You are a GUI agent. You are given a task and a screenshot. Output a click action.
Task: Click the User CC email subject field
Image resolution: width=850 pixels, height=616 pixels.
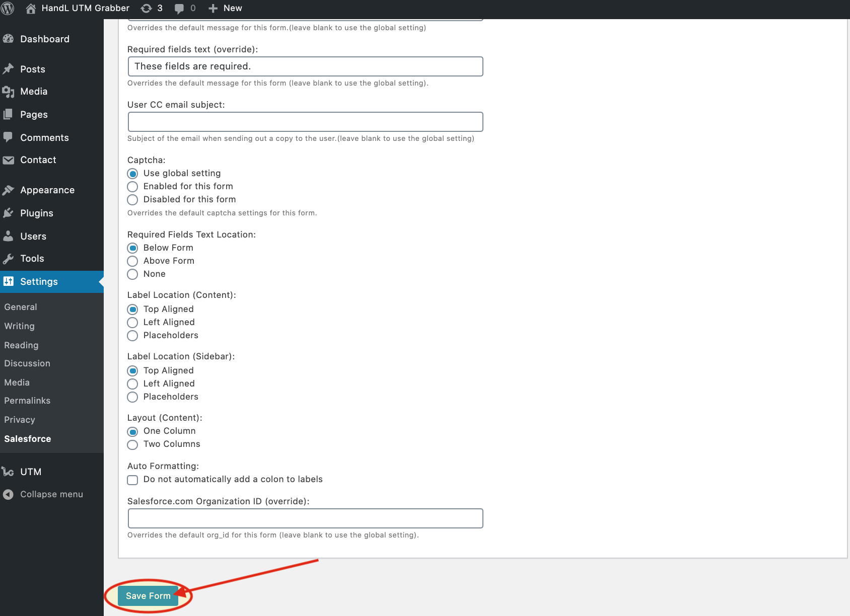[x=305, y=122]
